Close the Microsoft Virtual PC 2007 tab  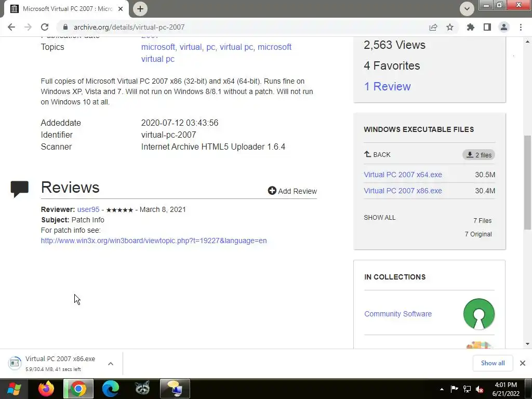tap(121, 9)
